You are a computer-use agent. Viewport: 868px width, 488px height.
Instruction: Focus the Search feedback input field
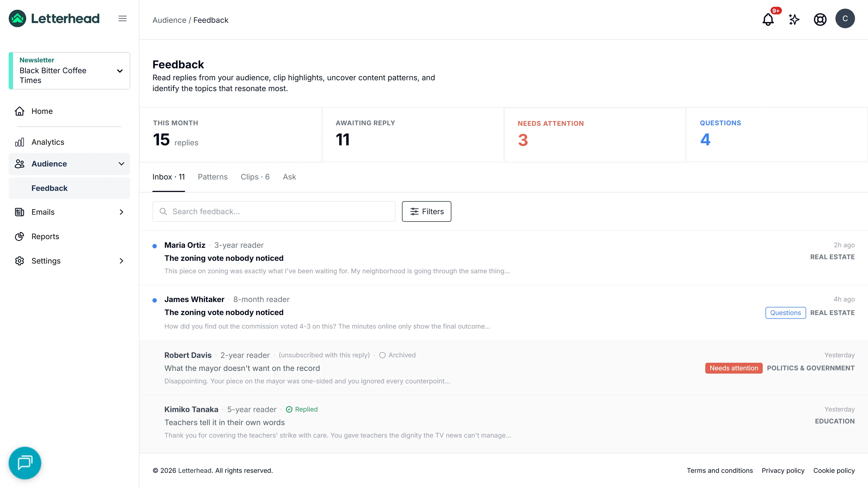pyautogui.click(x=274, y=211)
